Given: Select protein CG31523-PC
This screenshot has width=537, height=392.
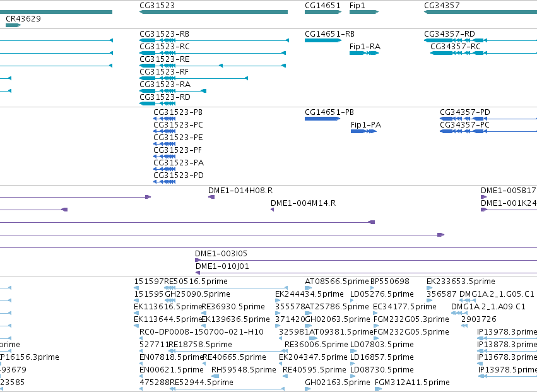Looking at the screenshot, I should click(178, 125).
